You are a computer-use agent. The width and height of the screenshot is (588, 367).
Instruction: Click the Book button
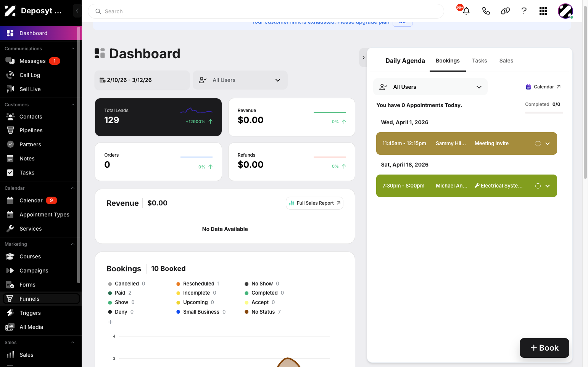(x=545, y=348)
